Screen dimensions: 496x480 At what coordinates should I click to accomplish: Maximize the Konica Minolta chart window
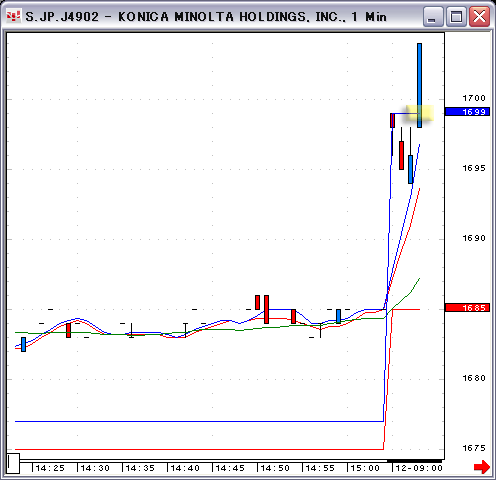(x=456, y=16)
